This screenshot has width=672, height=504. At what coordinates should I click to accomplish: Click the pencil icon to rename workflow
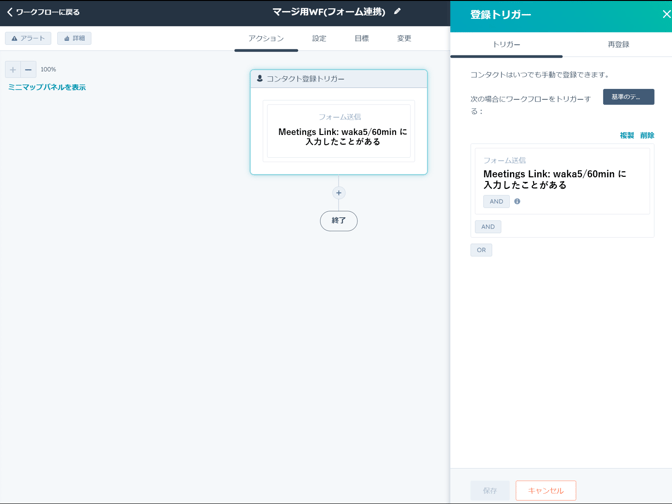(397, 12)
